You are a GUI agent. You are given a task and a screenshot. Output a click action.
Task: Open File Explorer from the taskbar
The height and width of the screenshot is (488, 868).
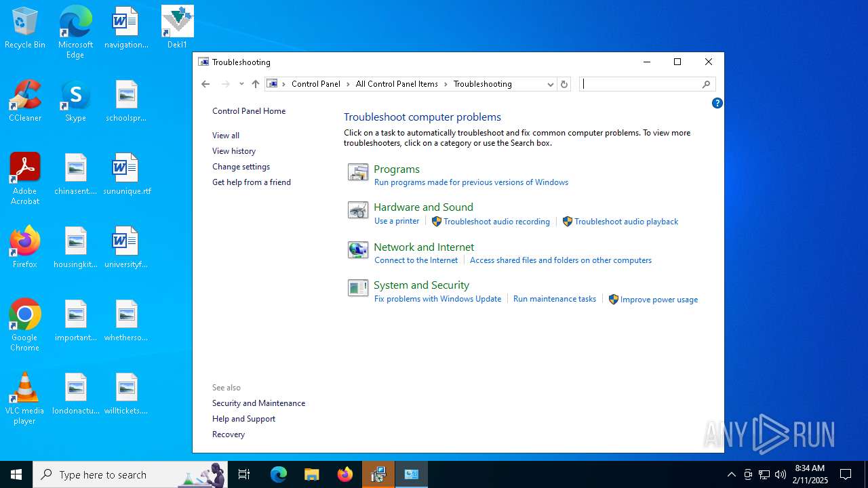312,474
